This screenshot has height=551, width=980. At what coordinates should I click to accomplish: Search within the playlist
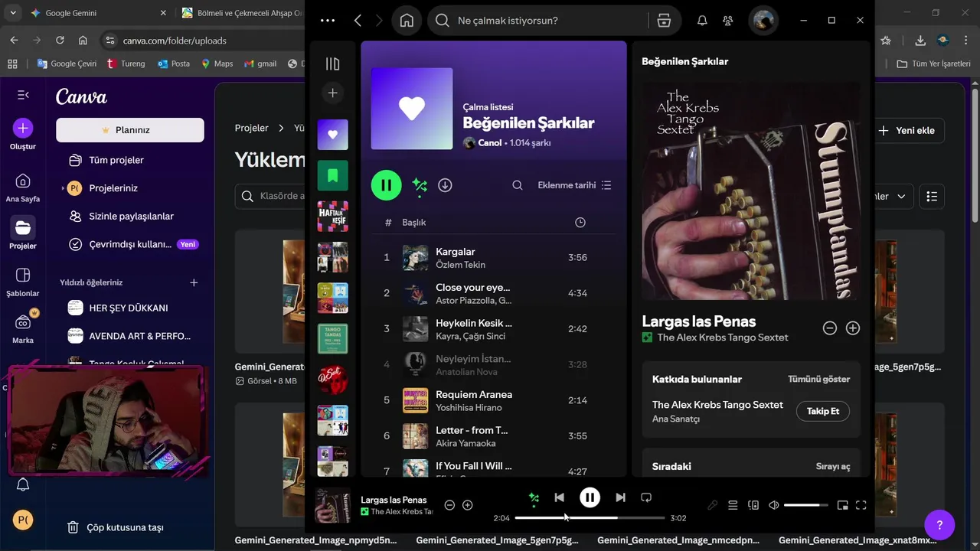pos(518,185)
